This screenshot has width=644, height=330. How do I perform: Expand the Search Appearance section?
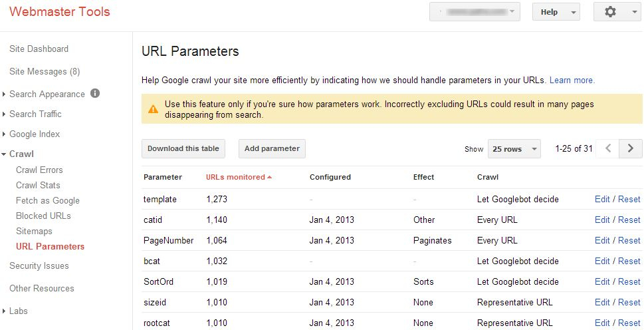click(x=5, y=94)
